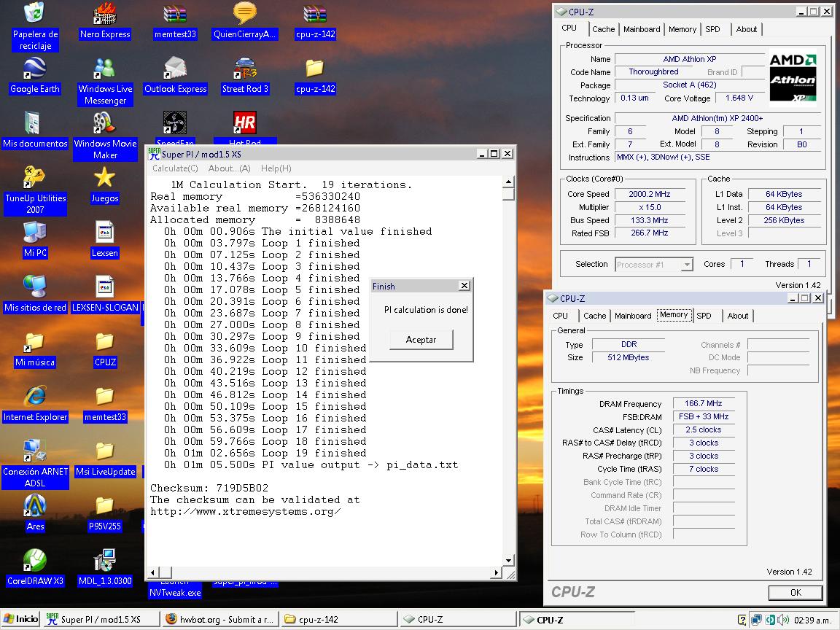Open Help(H) menu in Super PI
The image size is (840, 630).
276,168
